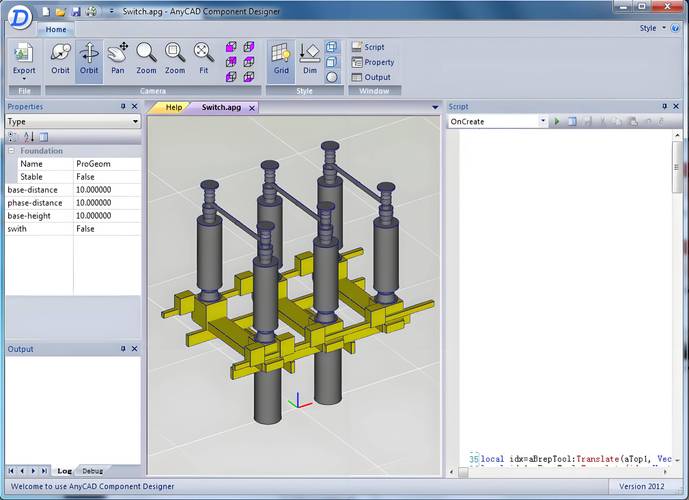Switch to the Help tab
The image size is (689, 500).
(x=174, y=107)
